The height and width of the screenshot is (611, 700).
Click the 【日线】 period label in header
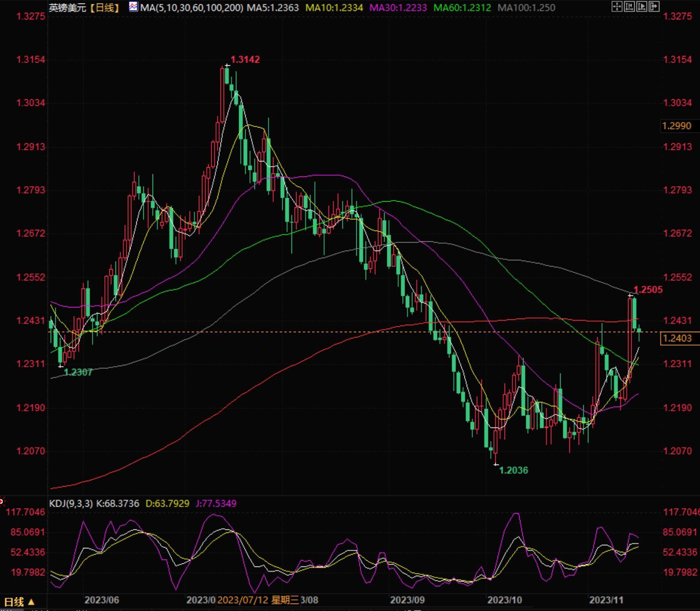[104, 7]
